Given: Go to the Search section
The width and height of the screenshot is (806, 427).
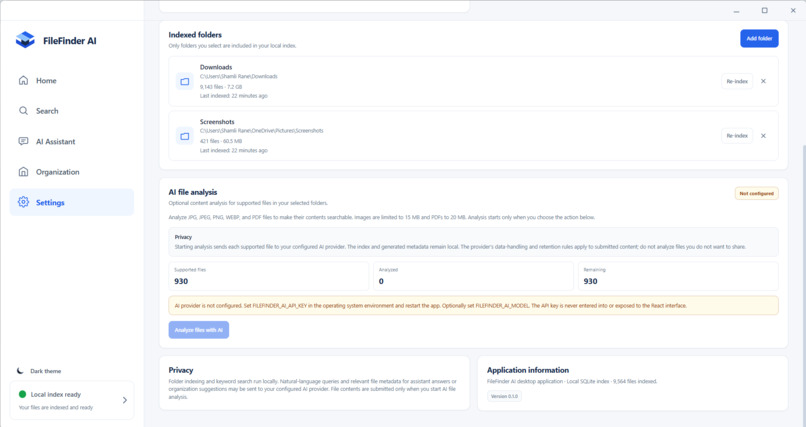Looking at the screenshot, I should point(71,111).
